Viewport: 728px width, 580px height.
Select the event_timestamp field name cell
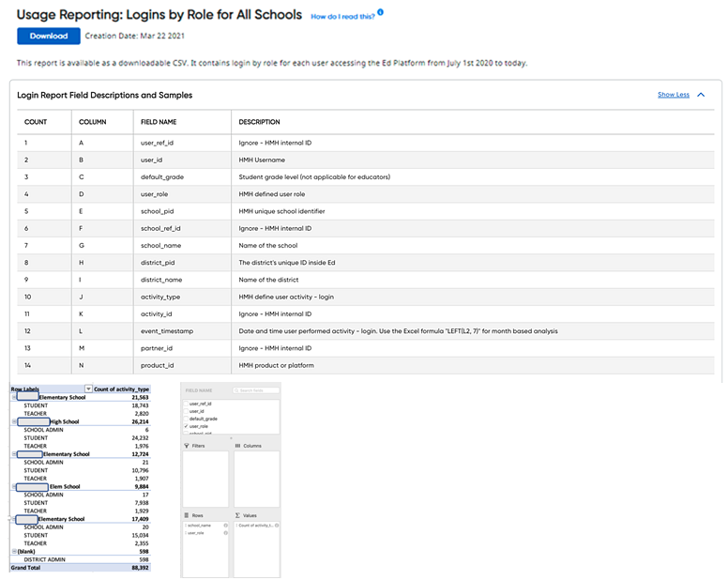[167, 331]
